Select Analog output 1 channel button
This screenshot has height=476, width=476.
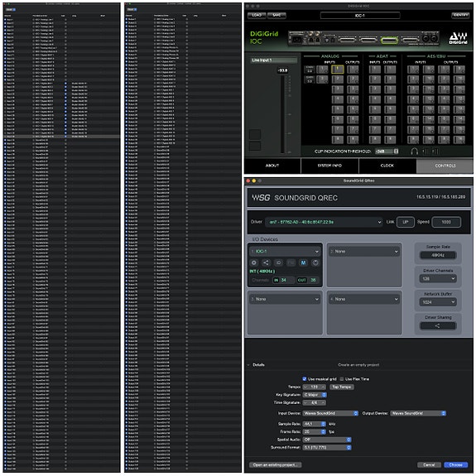(353, 70)
